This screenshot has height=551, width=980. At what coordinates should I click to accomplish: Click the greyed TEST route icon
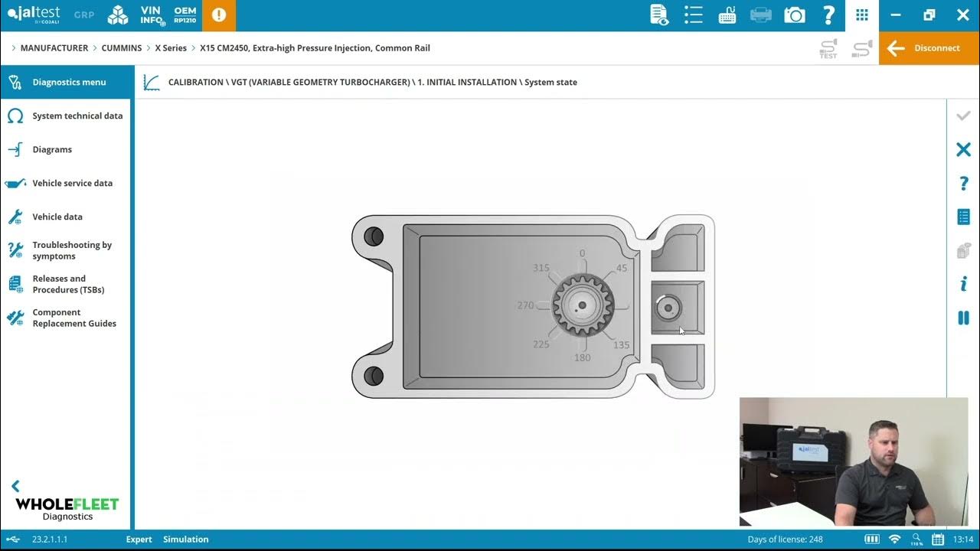[828, 49]
